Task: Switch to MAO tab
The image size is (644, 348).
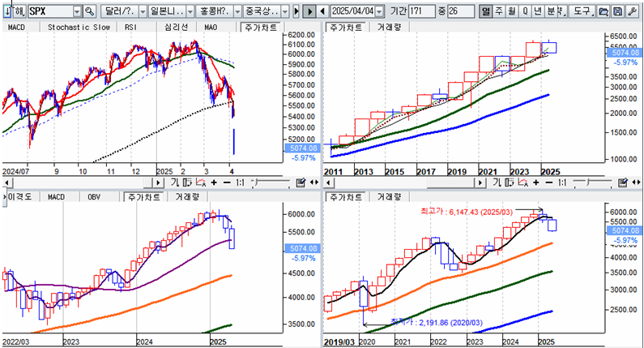Action: point(211,28)
